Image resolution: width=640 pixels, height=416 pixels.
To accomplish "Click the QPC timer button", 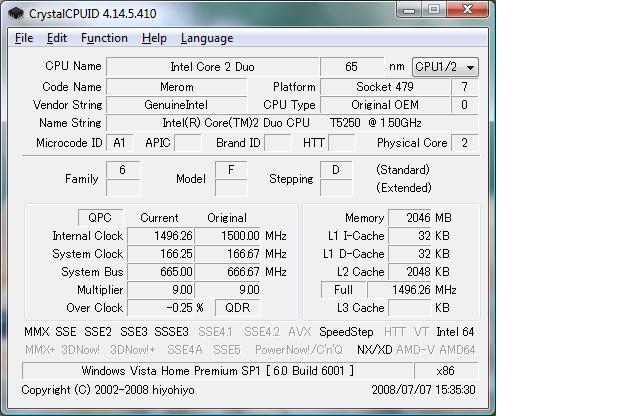I will coord(100,218).
